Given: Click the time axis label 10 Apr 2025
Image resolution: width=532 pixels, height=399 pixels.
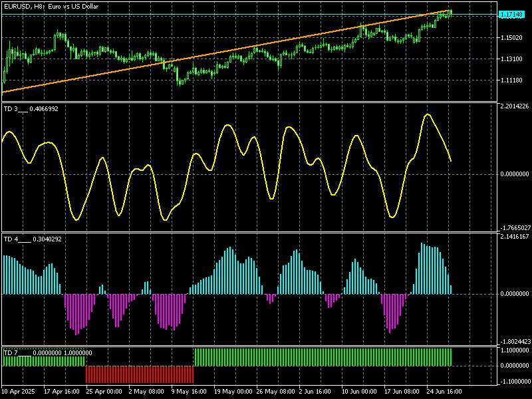Looking at the screenshot, I should pos(18,392).
